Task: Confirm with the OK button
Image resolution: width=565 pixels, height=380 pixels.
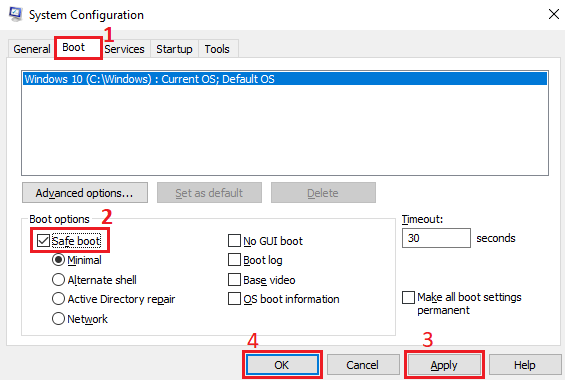Action: pos(282,365)
